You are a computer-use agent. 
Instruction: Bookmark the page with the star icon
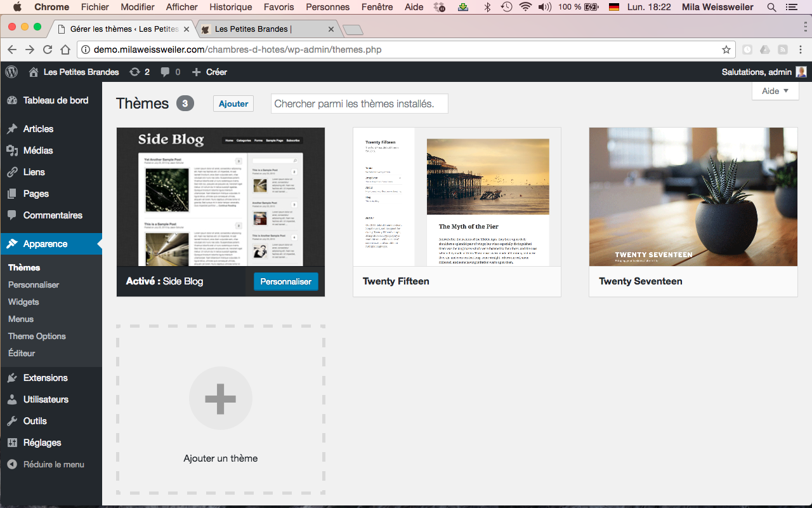click(x=726, y=50)
